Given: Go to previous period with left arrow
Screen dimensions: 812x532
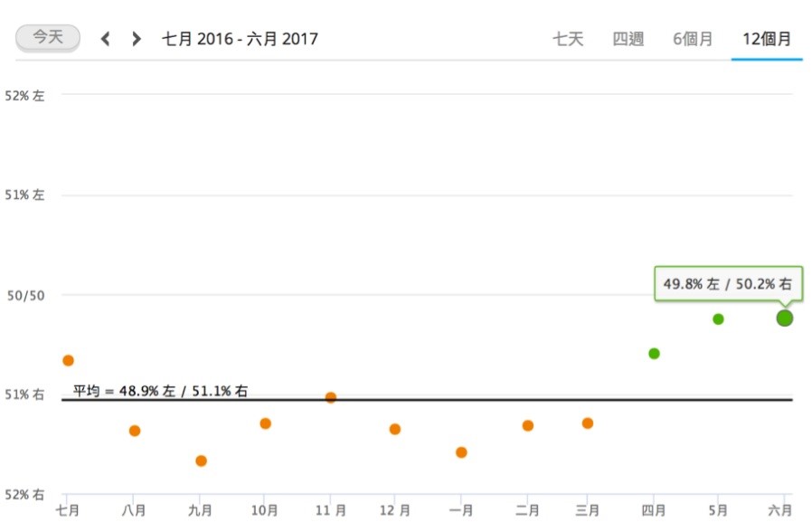Looking at the screenshot, I should 105,39.
